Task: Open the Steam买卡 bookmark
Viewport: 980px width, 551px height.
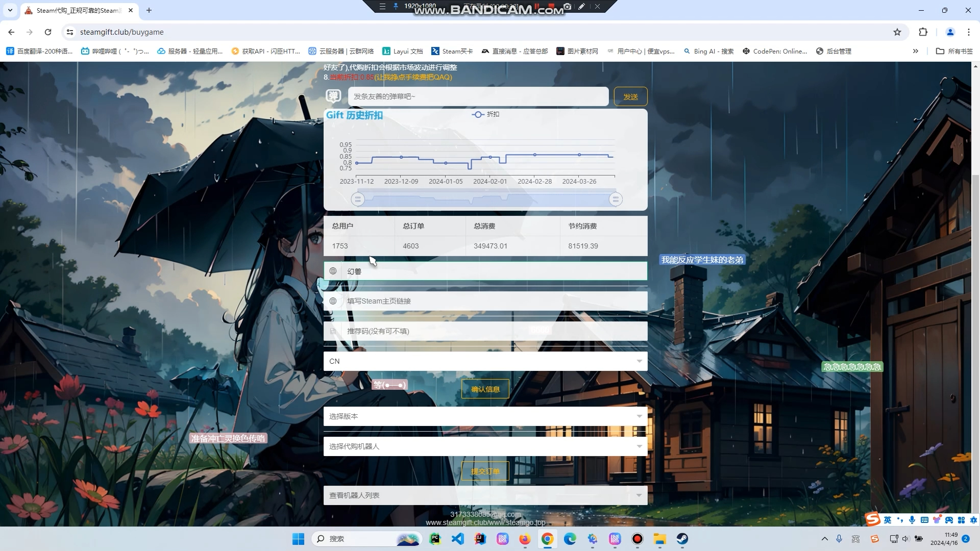Action: [452, 51]
